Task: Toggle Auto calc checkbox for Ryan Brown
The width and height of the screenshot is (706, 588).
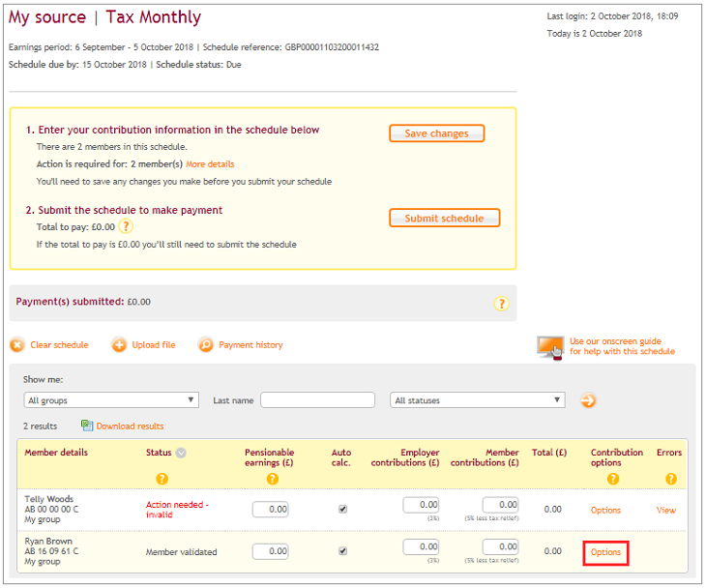Action: 342,551
